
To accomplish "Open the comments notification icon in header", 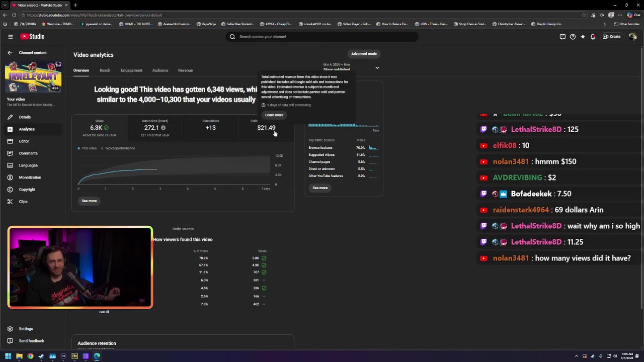I will coord(562,37).
